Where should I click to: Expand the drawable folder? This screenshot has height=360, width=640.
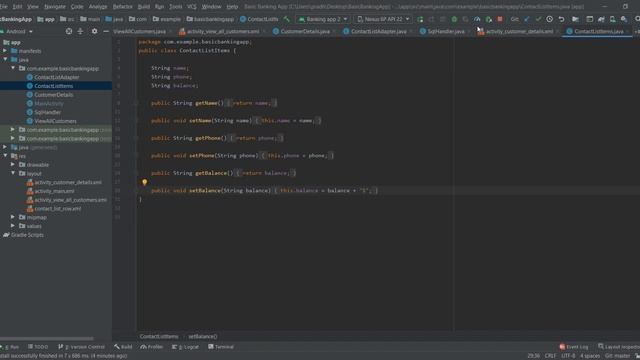click(13, 164)
